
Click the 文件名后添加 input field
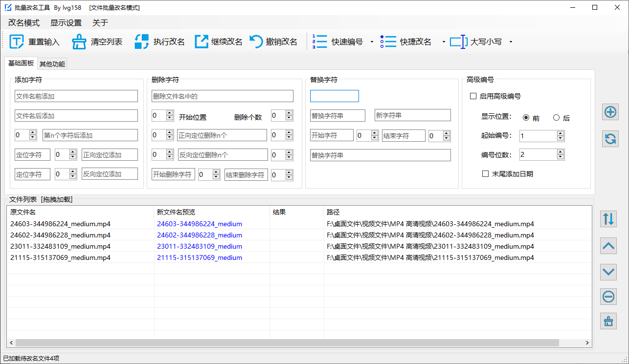76,116
